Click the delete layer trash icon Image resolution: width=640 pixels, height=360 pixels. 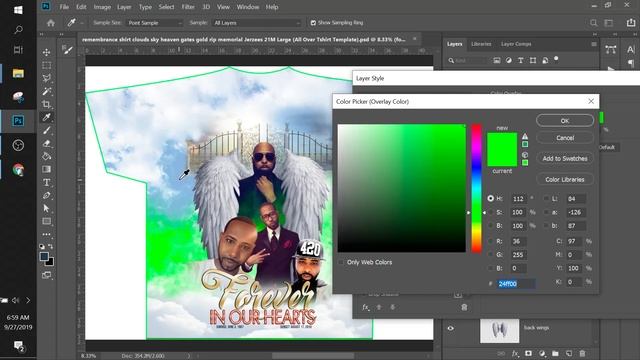tap(582, 353)
